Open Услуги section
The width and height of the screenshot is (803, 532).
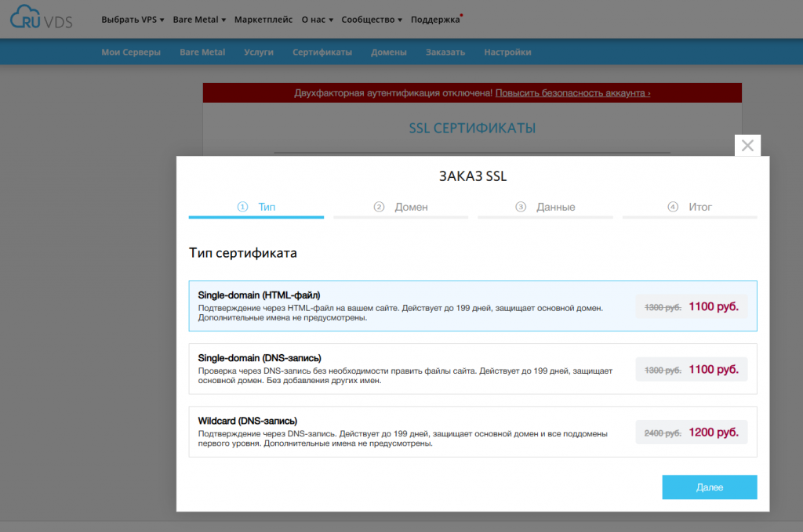click(x=259, y=52)
